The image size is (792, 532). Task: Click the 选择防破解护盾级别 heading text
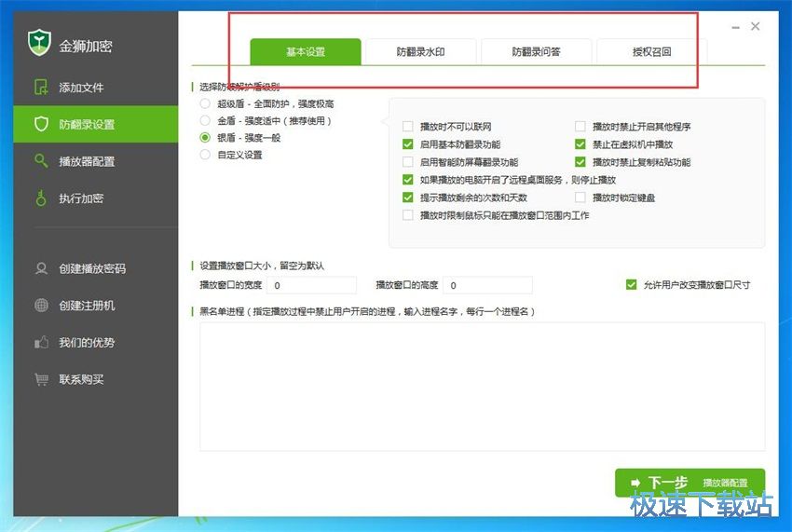[x=239, y=87]
